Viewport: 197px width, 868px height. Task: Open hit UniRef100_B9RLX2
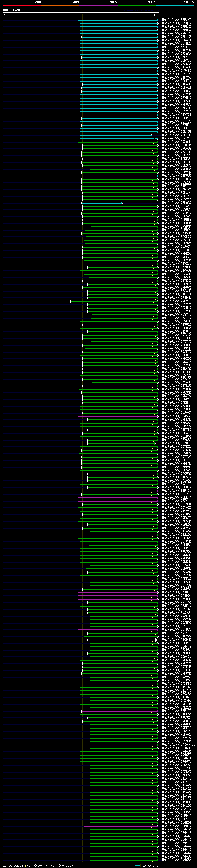pyautogui.click(x=176, y=26)
